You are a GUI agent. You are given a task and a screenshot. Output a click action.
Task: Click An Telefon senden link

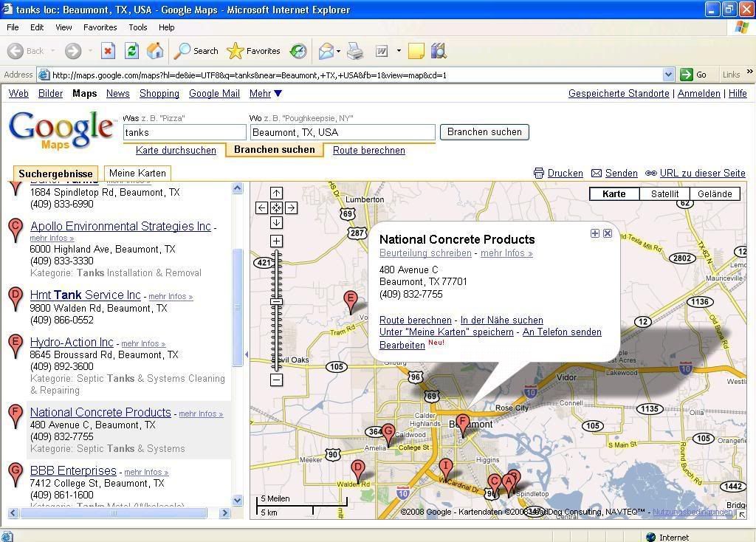pyautogui.click(x=562, y=332)
